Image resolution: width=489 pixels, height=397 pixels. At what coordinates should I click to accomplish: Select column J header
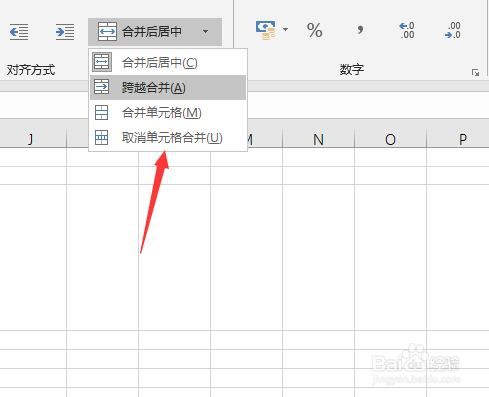(x=31, y=139)
